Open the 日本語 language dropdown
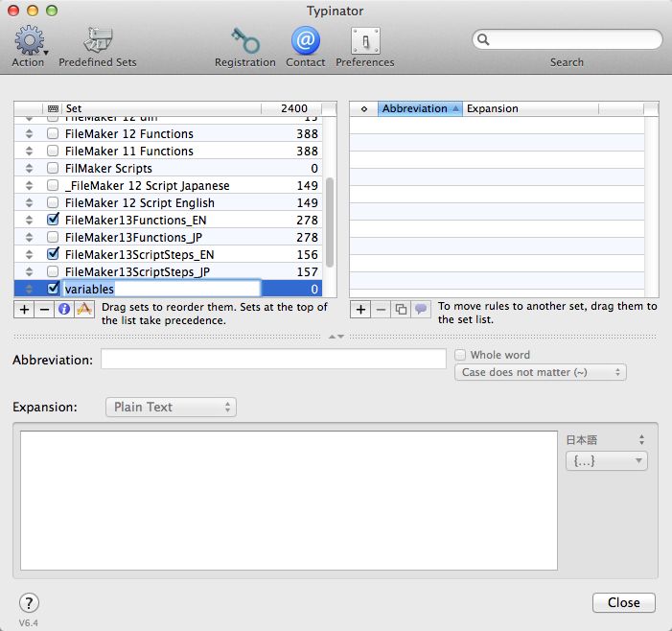This screenshot has width=672, height=631. click(606, 440)
